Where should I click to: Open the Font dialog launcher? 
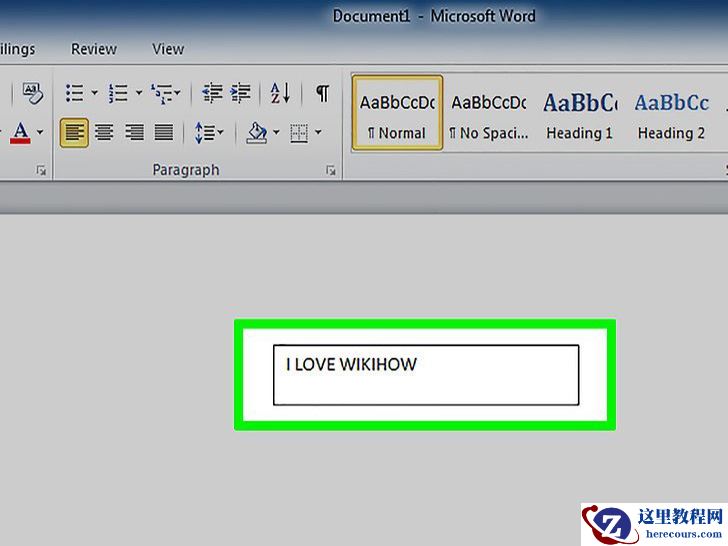(41, 170)
